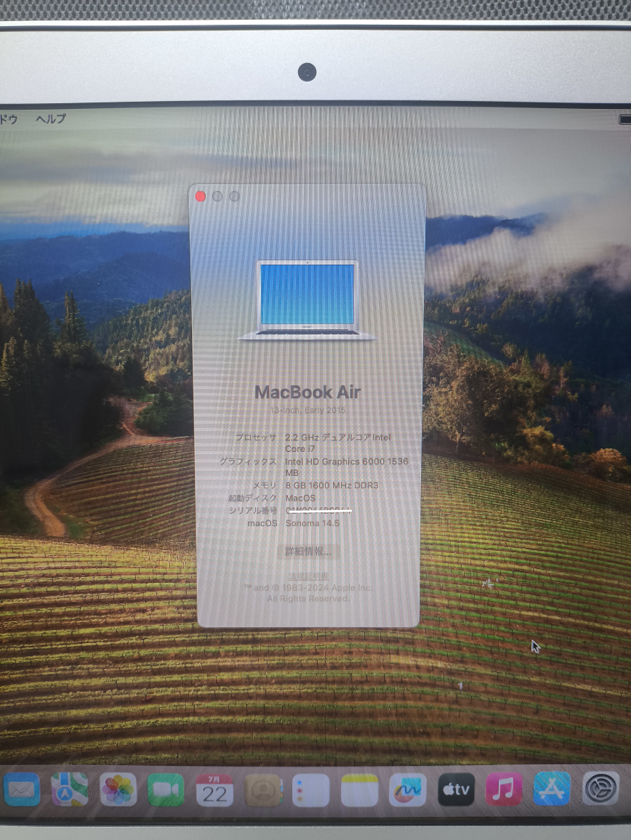Select the startup disk name "MacOS"
Screen dimensions: 631x840
[x=300, y=498]
